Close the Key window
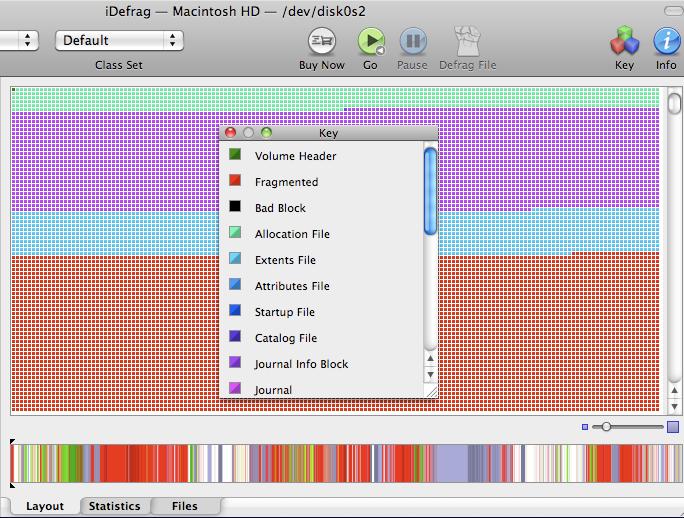 [x=230, y=133]
